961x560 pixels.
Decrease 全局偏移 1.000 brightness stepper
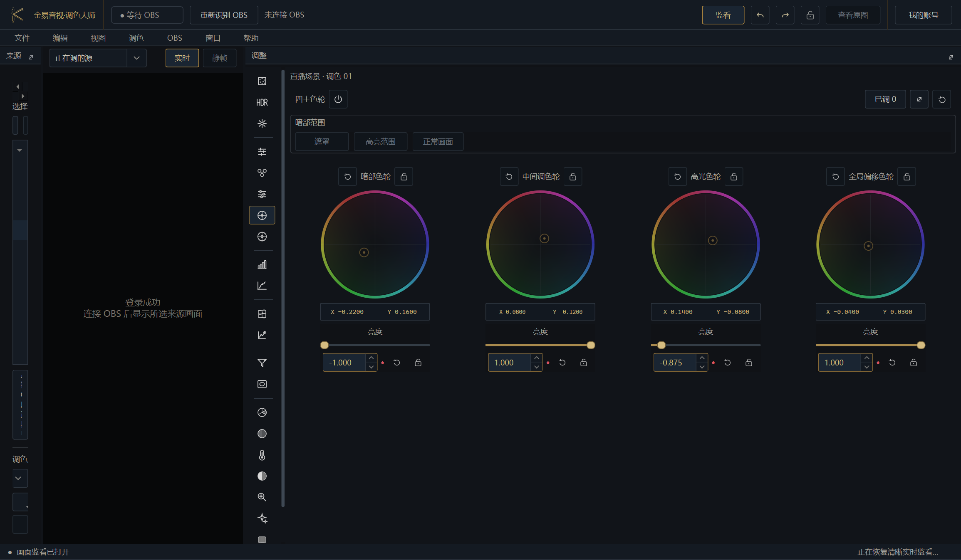[867, 367]
